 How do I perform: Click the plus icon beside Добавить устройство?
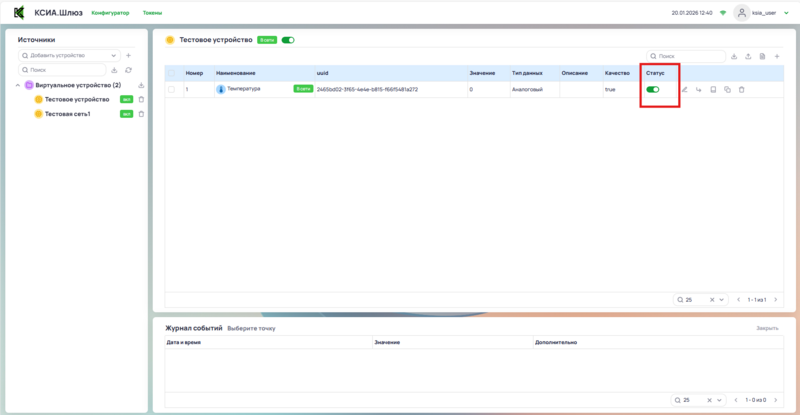pos(128,55)
